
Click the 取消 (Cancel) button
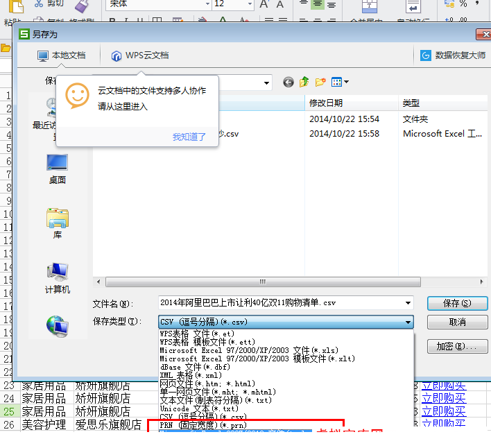click(x=457, y=322)
